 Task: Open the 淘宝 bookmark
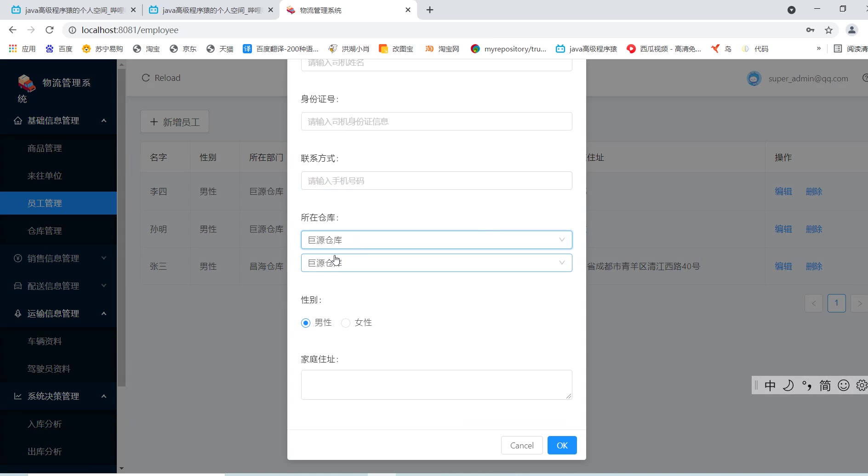[146, 49]
